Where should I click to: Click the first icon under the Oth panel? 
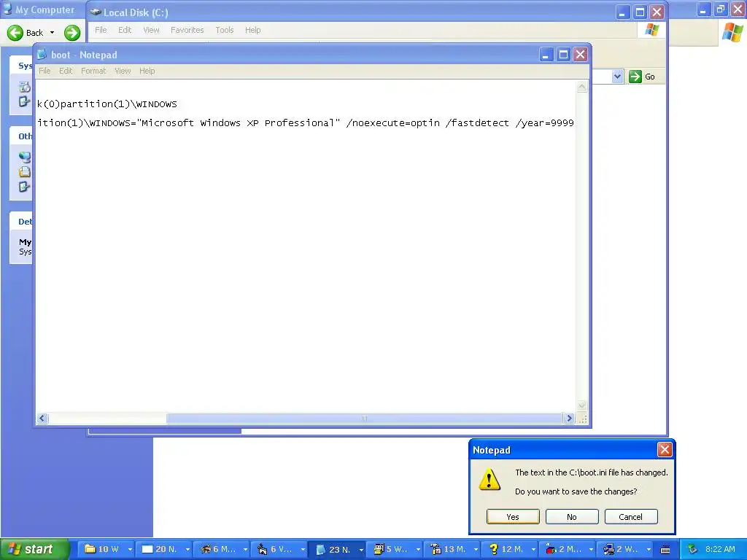[24, 156]
